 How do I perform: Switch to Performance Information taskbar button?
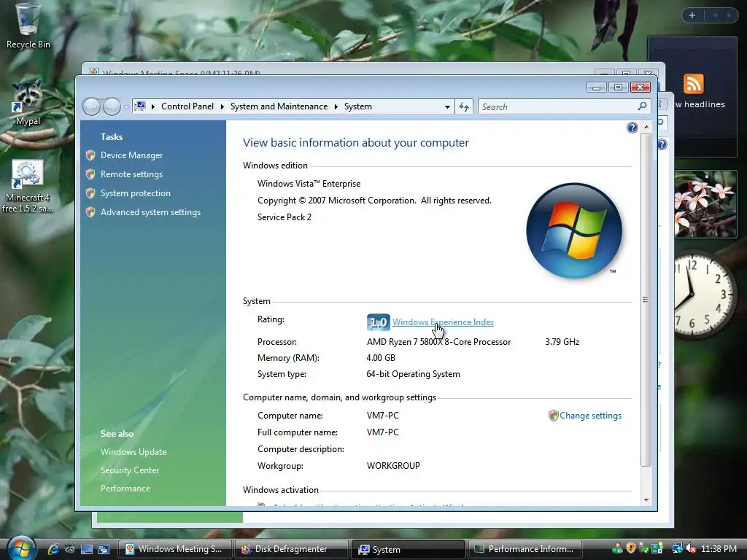525,549
